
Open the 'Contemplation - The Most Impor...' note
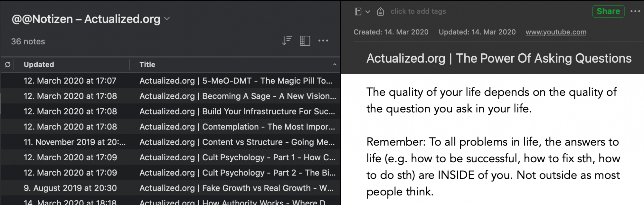pos(171,127)
